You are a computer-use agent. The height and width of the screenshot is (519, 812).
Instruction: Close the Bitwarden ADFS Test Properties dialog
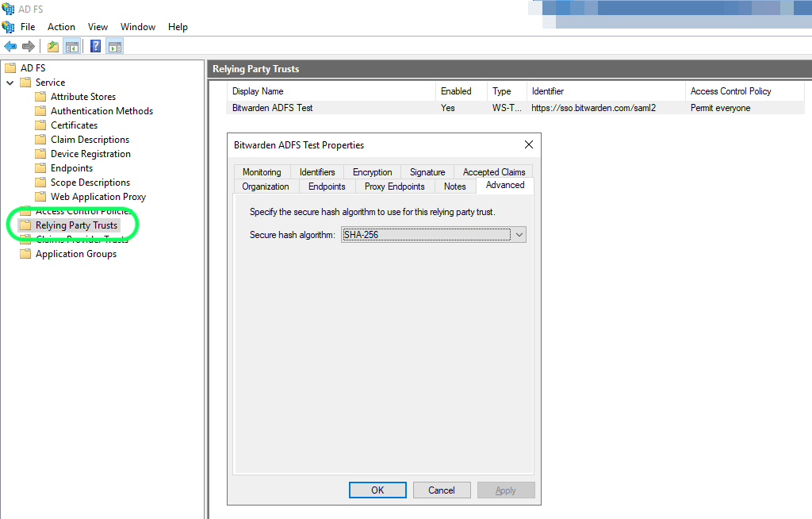pos(528,144)
